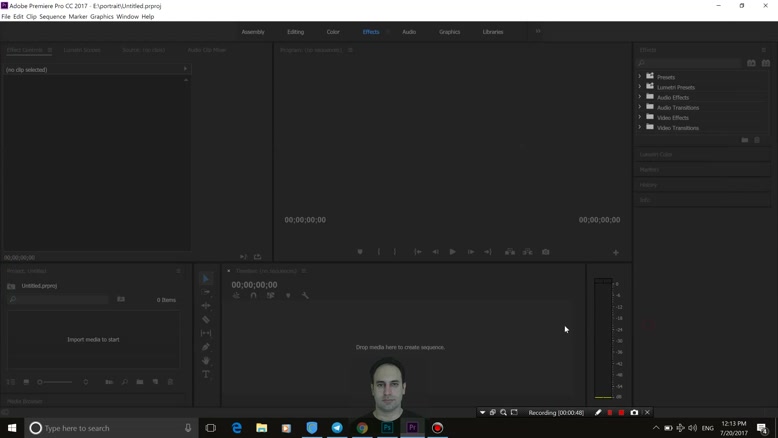Select the Ripple Edit tool
Image resolution: width=778 pixels, height=438 pixels.
(206, 306)
